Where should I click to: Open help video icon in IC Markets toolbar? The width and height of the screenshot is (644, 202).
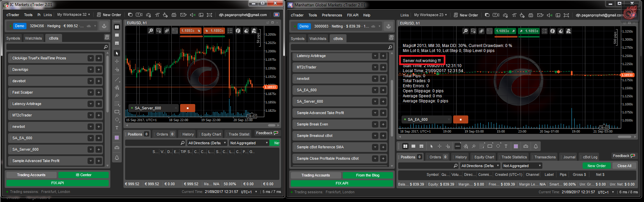[x=139, y=15]
